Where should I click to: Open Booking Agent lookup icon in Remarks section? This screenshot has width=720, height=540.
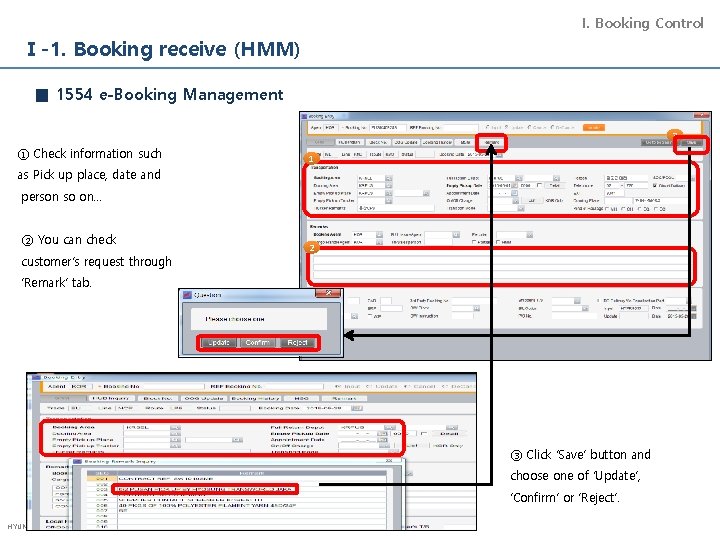(379, 235)
